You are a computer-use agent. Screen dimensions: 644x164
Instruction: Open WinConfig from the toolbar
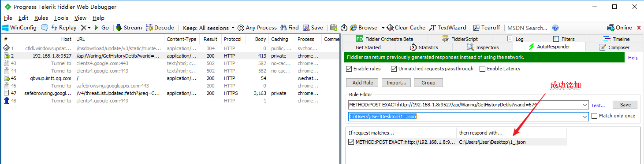coord(19,27)
